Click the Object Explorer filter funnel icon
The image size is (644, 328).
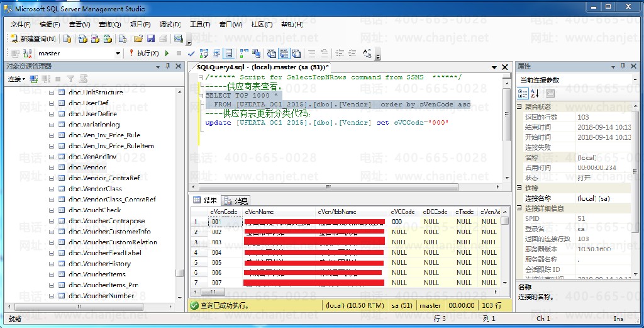(70, 79)
